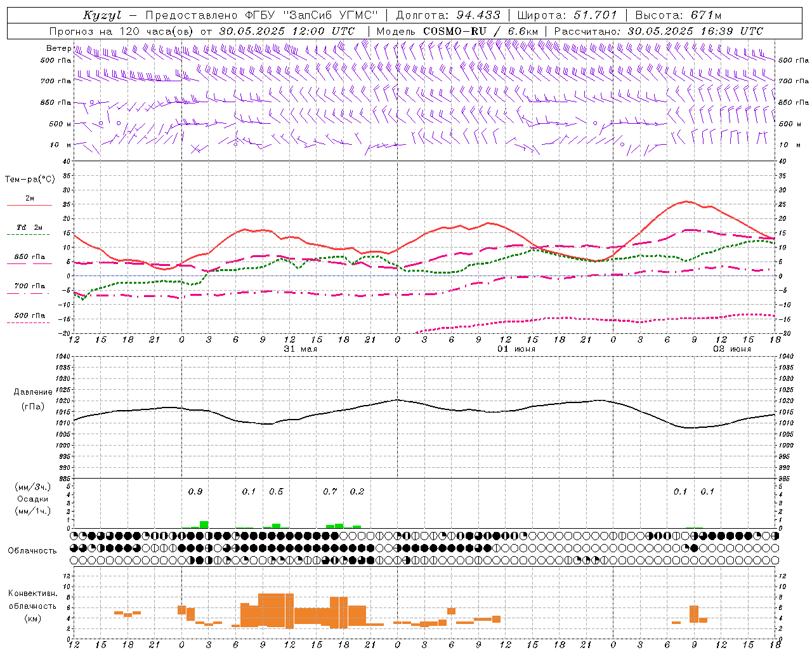Click the 0.7 precipitation amount value
This screenshot has width=812, height=650.
coord(330,491)
